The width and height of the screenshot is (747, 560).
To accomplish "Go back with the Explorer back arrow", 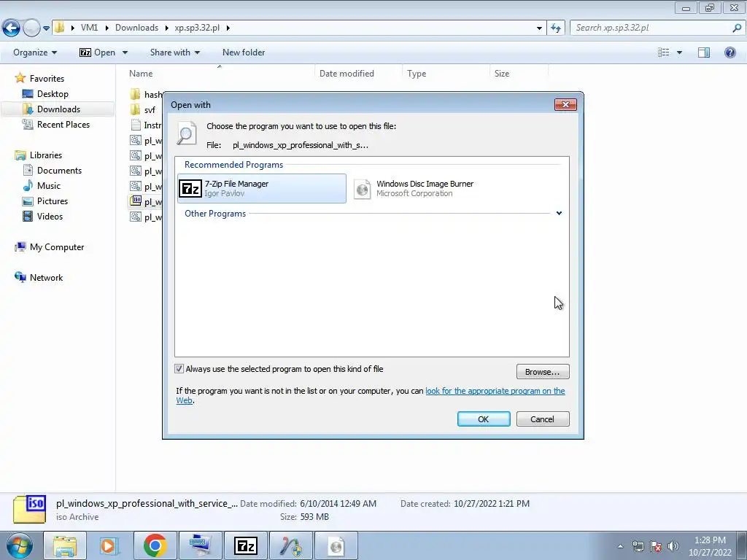I will point(11,28).
